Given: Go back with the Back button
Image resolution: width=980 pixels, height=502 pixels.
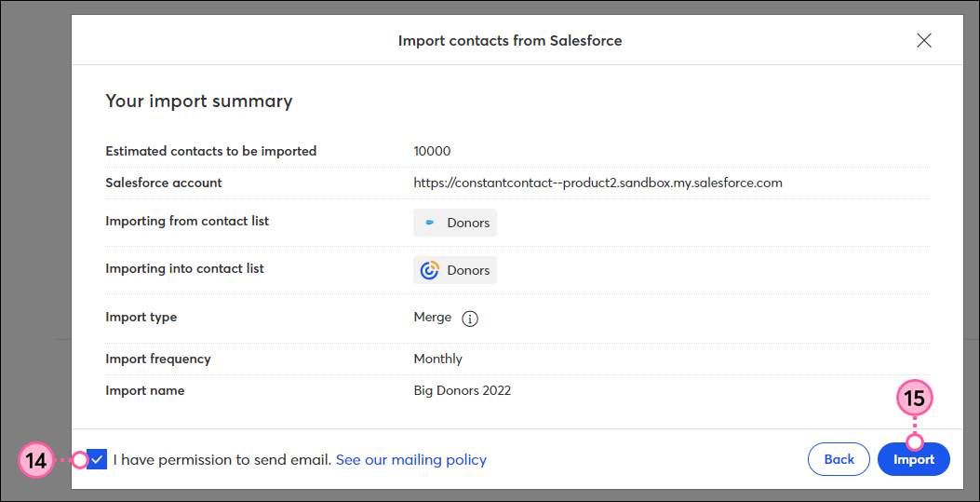Looking at the screenshot, I should (839, 459).
